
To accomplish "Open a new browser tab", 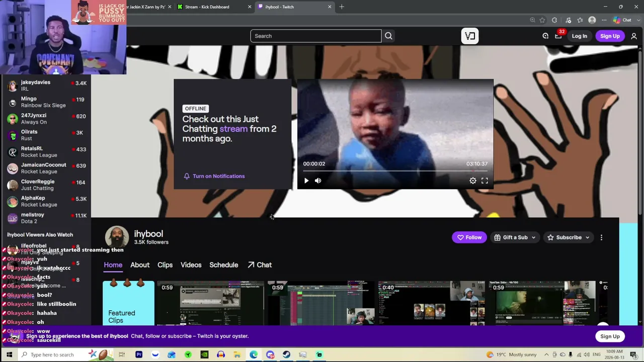I will tap(342, 7).
